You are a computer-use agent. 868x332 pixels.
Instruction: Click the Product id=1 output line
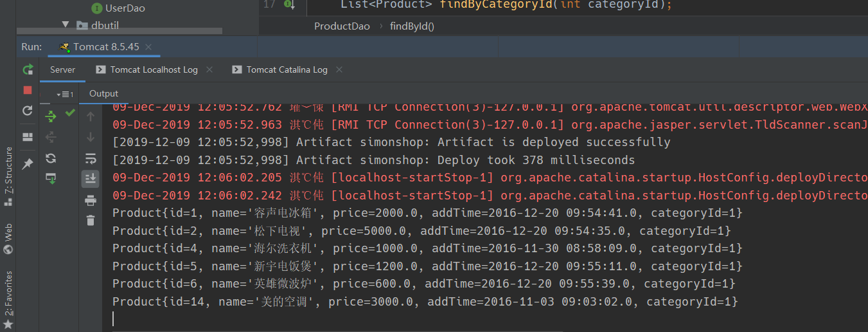pos(427,213)
